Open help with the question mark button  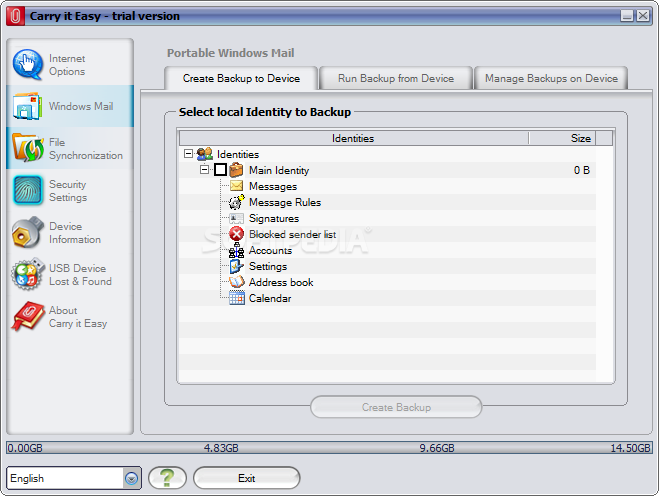(167, 478)
